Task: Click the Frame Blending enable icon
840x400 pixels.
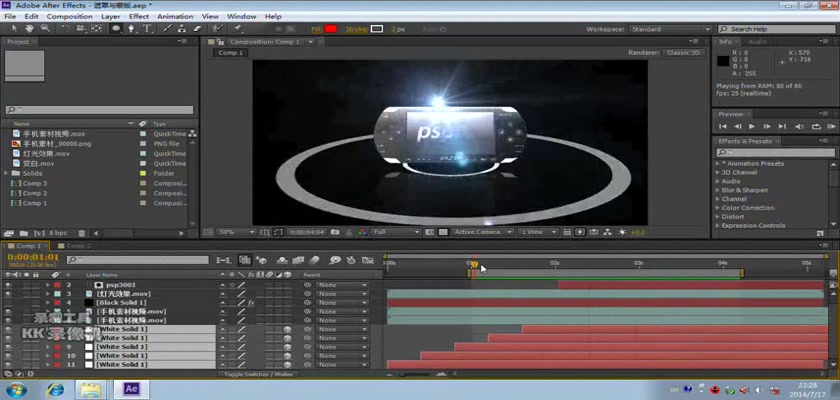Action: pyautogui.click(x=298, y=260)
